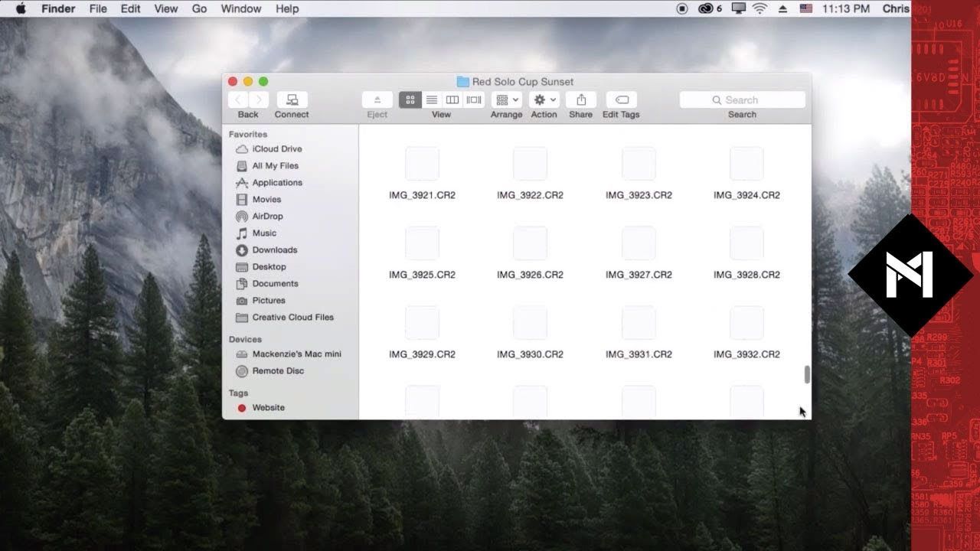
Task: Click the vertical scrollbar handle
Action: [x=806, y=374]
